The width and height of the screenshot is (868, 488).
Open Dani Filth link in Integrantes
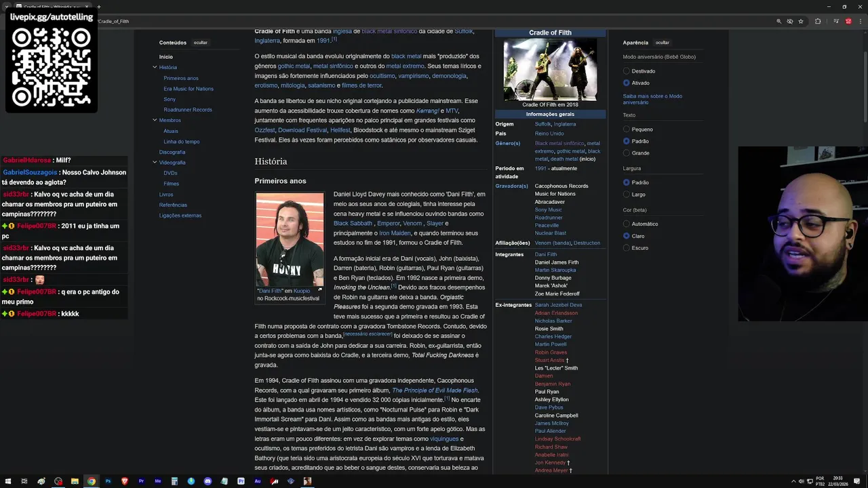click(x=546, y=255)
